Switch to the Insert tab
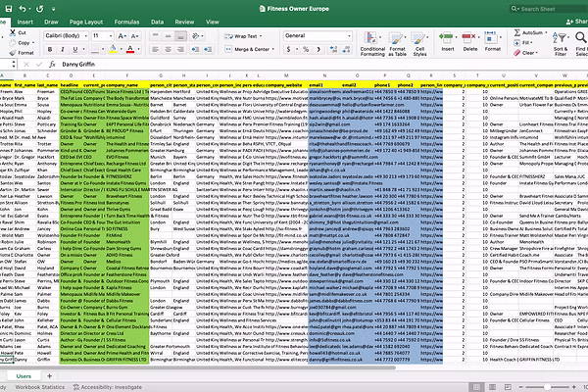This screenshot has height=392, width=588. pos(24,23)
